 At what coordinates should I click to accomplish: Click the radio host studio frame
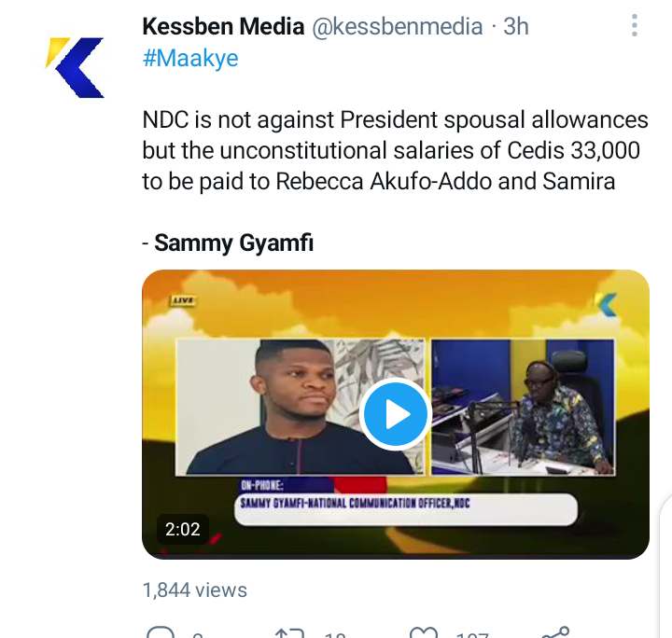[523, 407]
